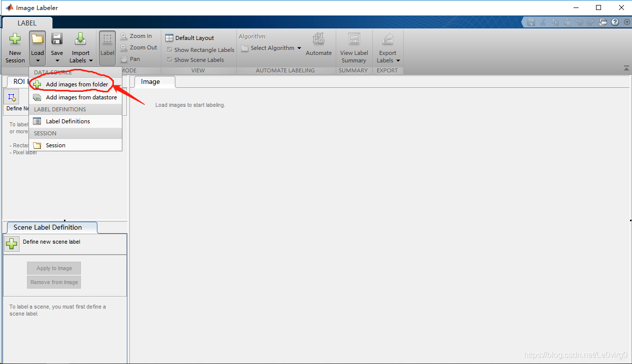Click the Load folder icon
This screenshot has width=632, height=364.
coord(37,39)
